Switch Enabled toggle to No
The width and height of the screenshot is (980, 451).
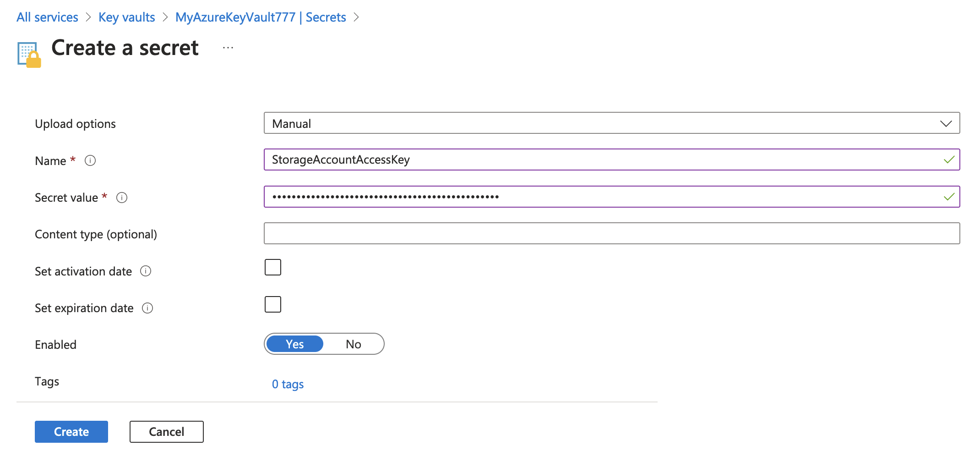pyautogui.click(x=354, y=344)
